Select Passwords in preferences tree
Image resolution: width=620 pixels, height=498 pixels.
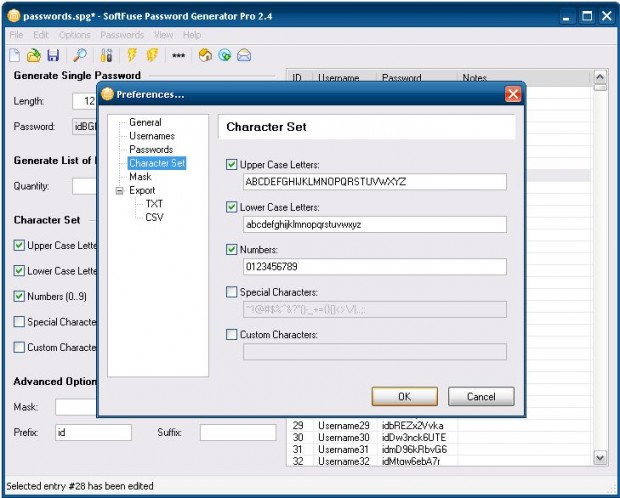tap(151, 149)
